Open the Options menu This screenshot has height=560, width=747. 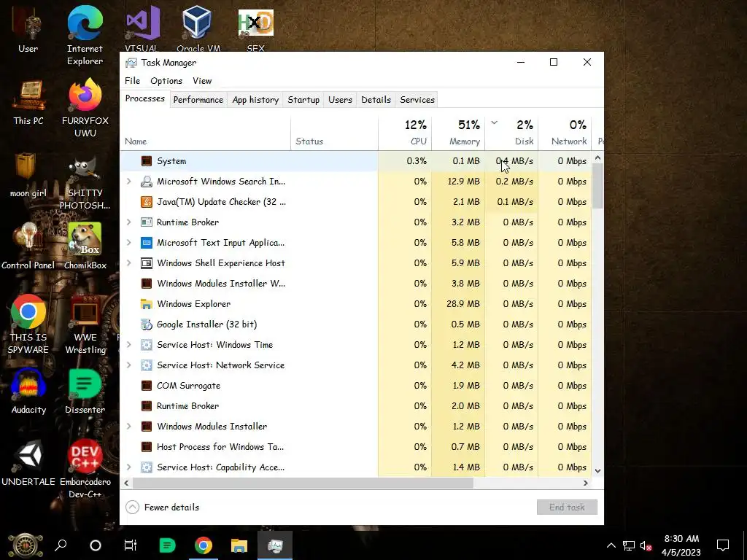pyautogui.click(x=166, y=81)
